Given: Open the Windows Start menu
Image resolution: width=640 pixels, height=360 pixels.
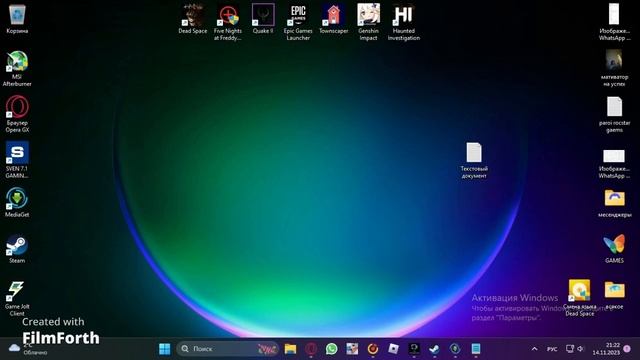Looking at the screenshot, I should coord(164,349).
